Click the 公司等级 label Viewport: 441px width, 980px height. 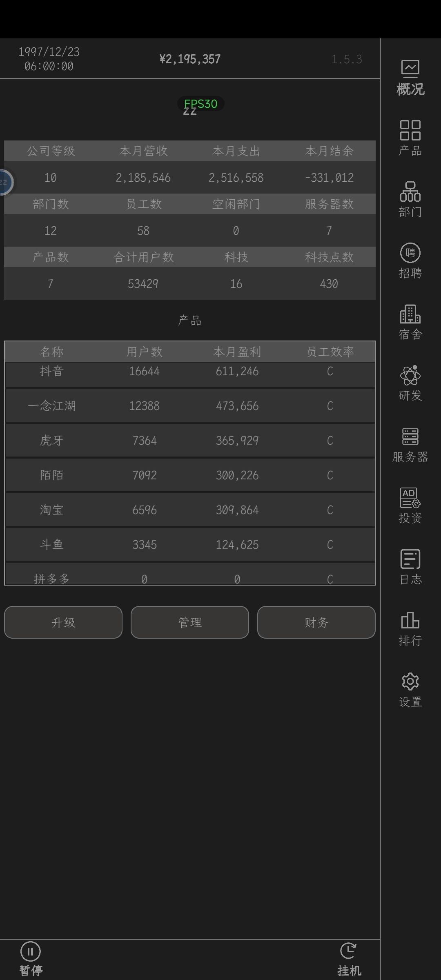pos(51,151)
